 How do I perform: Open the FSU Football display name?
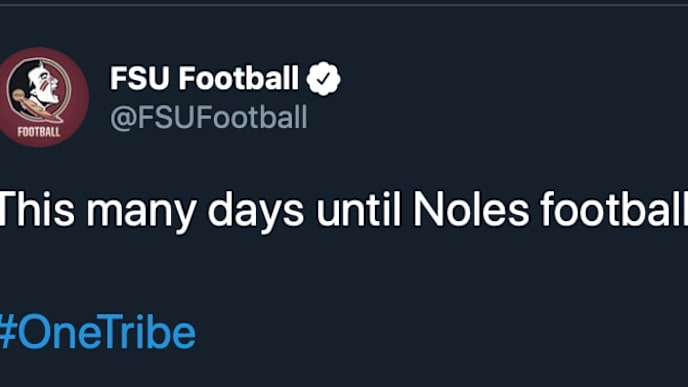tap(204, 78)
